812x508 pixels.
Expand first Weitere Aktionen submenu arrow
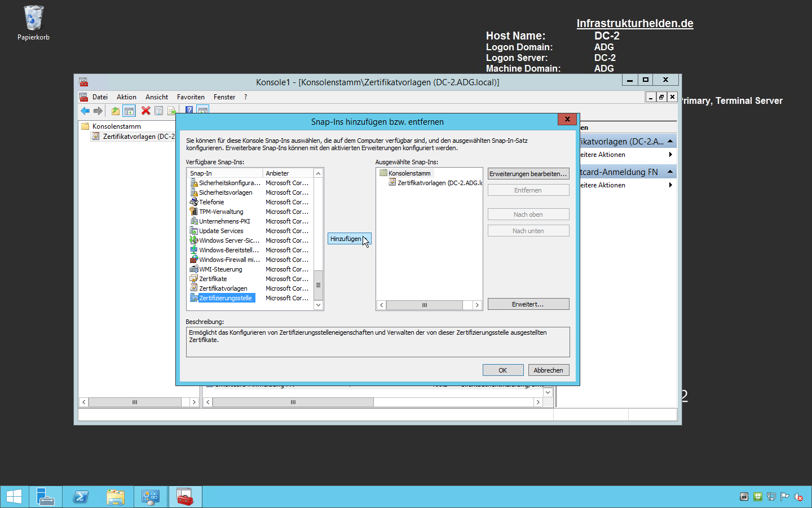(670, 155)
